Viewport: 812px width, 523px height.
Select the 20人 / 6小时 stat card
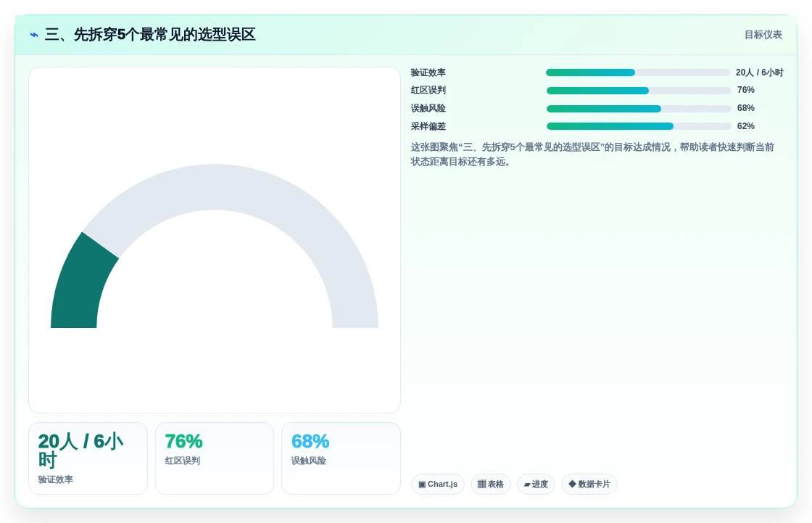pos(88,458)
